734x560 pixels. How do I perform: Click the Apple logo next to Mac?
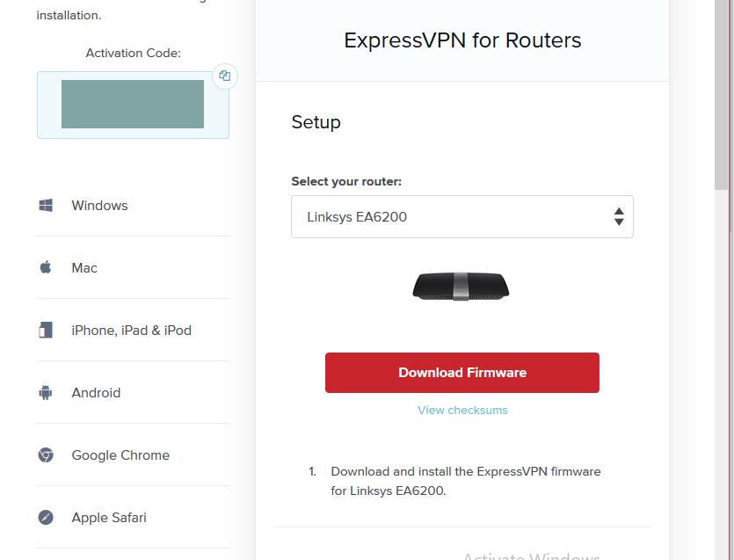[x=45, y=267]
